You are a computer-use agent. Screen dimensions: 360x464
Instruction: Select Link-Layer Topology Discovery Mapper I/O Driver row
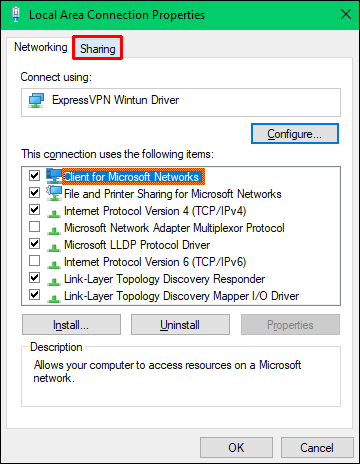(182, 296)
